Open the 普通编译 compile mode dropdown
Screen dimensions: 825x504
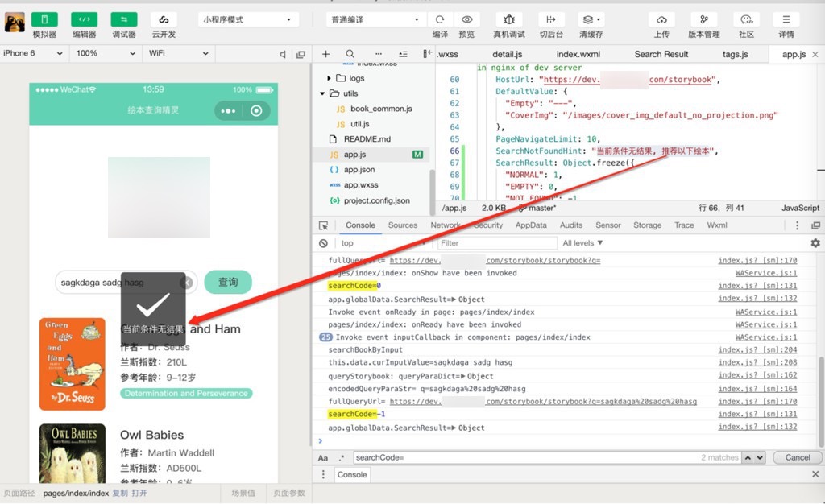click(x=375, y=20)
